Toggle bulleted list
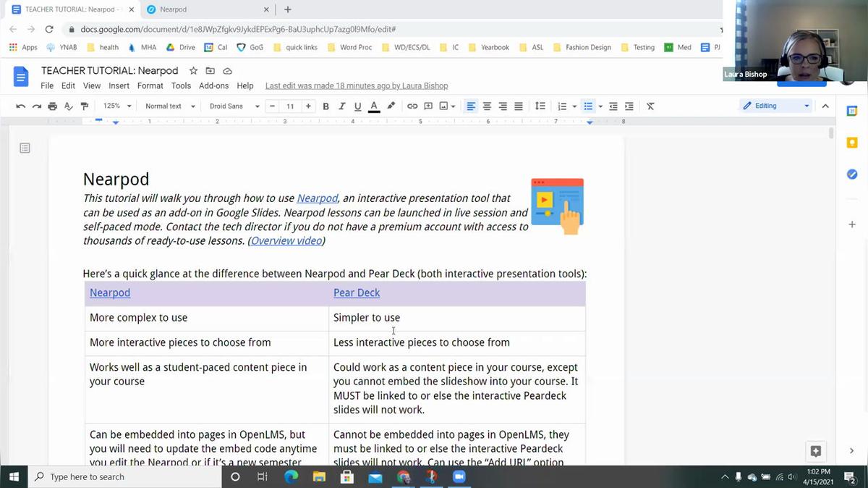868x488 pixels. click(588, 106)
